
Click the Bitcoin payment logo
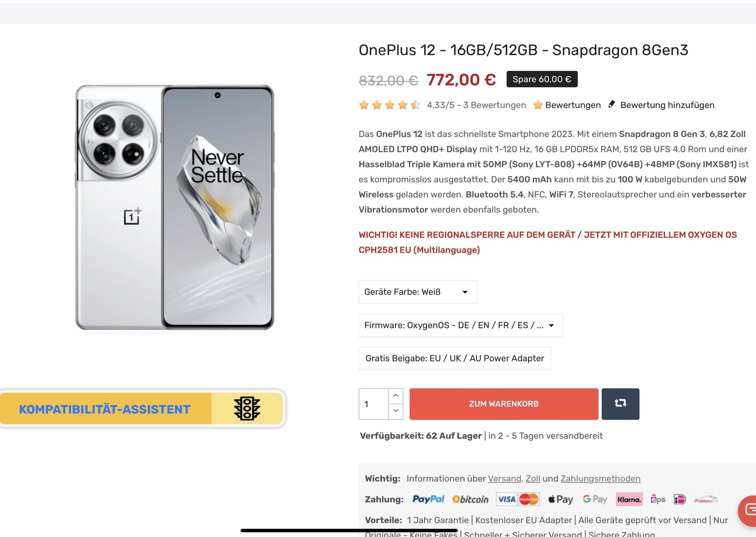click(470, 499)
